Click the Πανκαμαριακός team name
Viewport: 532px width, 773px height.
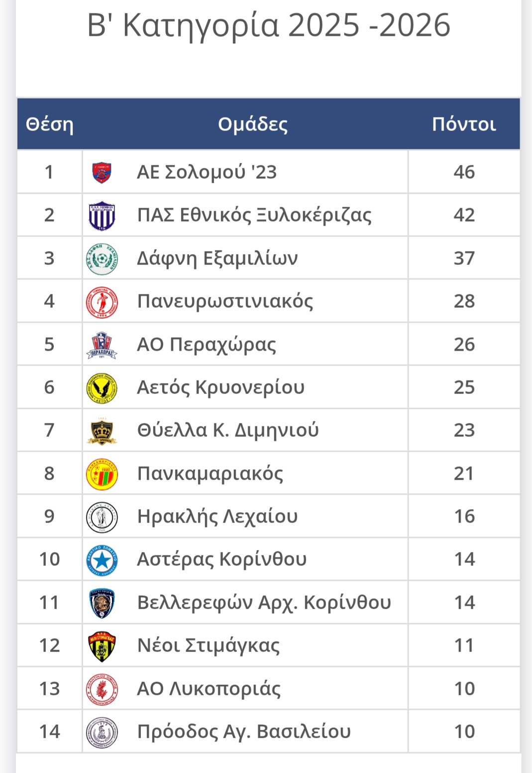point(210,474)
